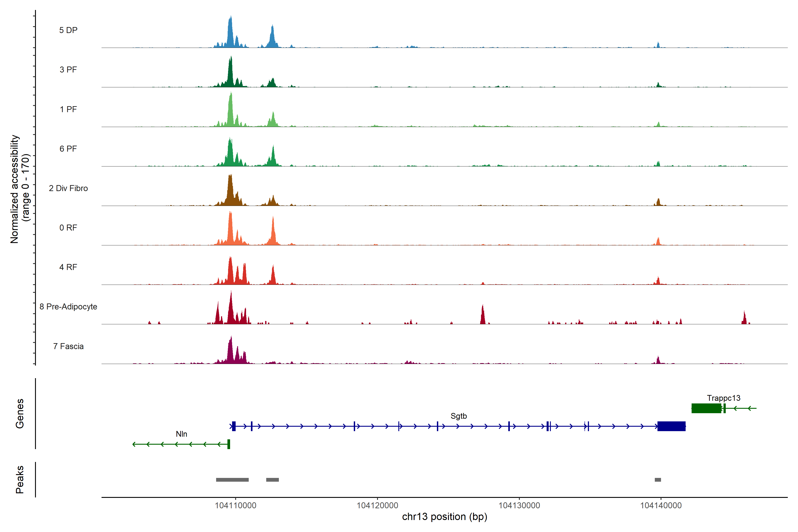Click the tallest blue peak in 5 DP track
This screenshot has width=798, height=532.
pos(230,34)
